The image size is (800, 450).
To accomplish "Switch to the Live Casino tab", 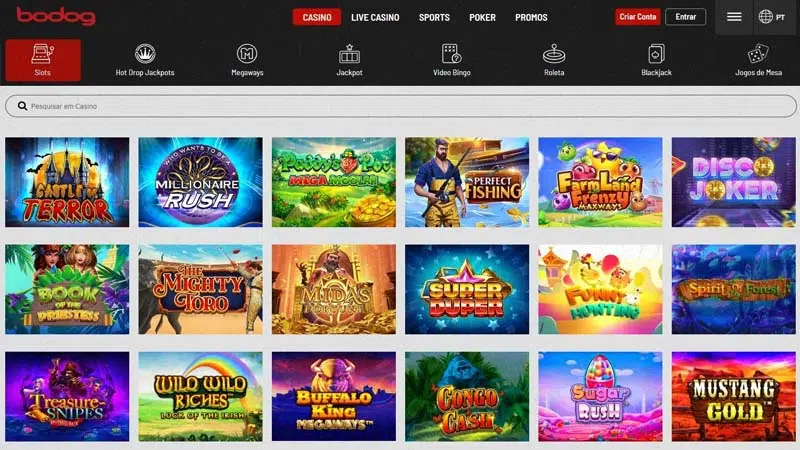I will coord(375,17).
